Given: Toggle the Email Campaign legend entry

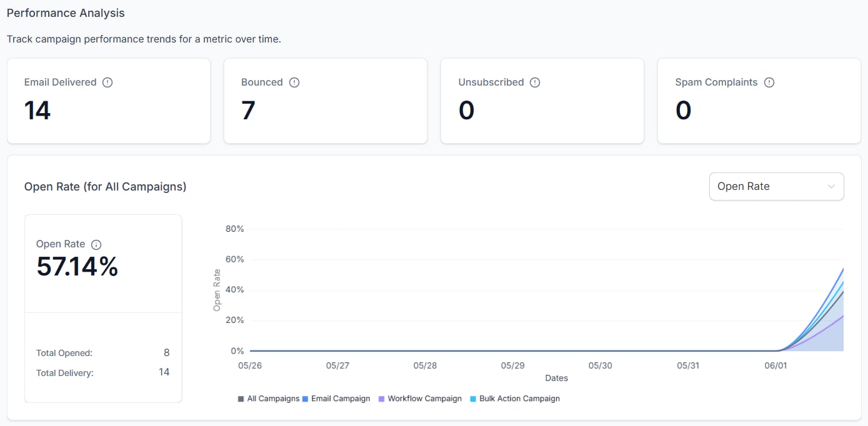Looking at the screenshot, I should coord(336,399).
